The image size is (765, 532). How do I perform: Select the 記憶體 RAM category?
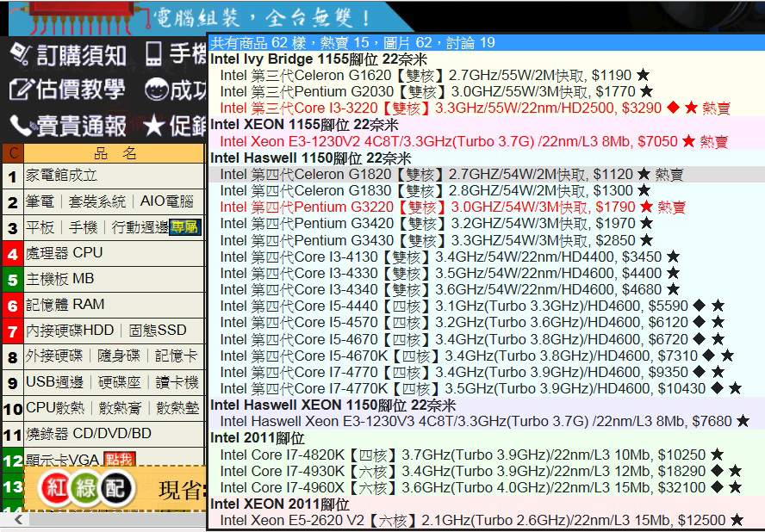114,305
